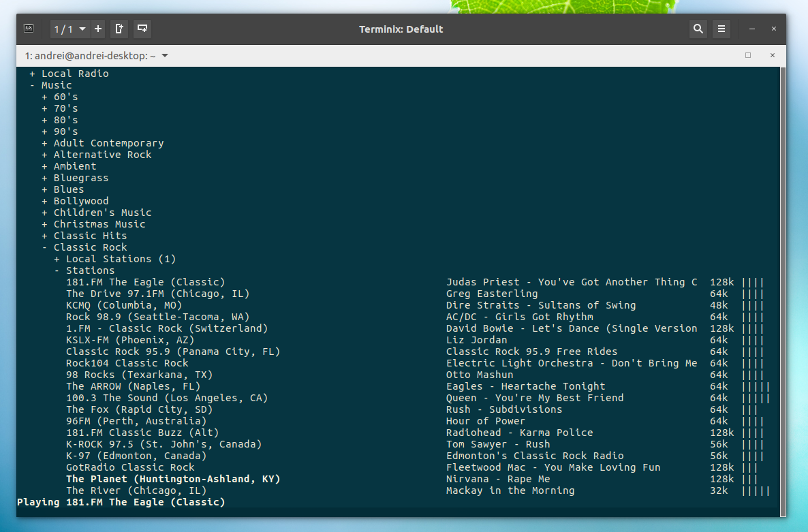Select 96FM (Perth, Australia) station
Image resolution: width=808 pixels, height=532 pixels.
click(136, 421)
